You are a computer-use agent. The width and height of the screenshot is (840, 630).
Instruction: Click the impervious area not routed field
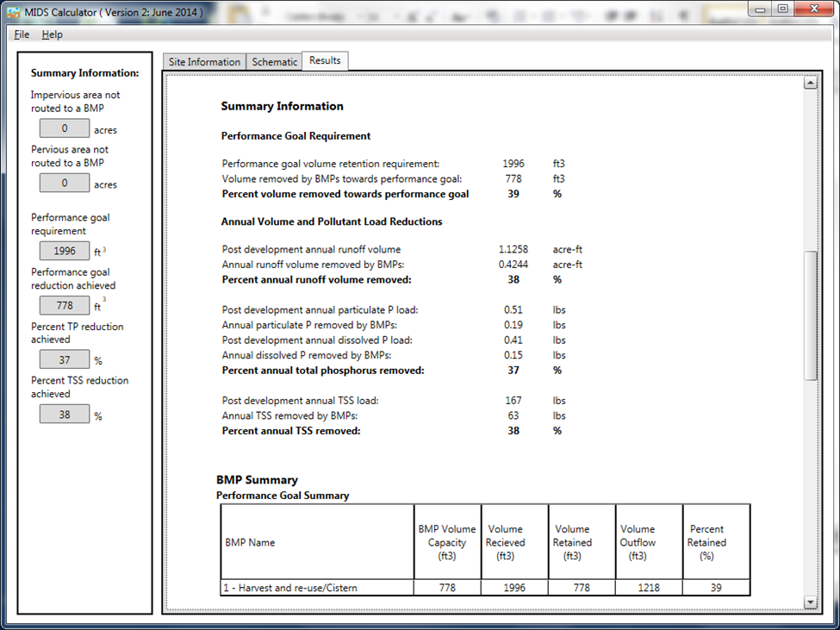point(65,129)
